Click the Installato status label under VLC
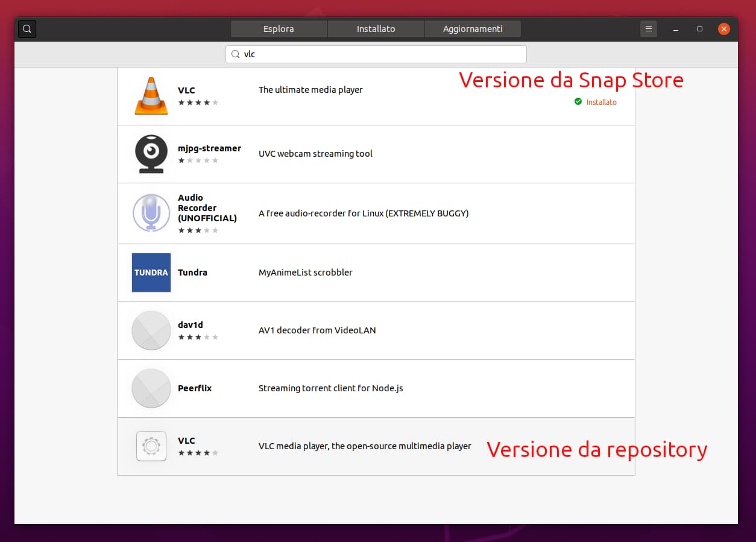The image size is (756, 542). tap(601, 102)
